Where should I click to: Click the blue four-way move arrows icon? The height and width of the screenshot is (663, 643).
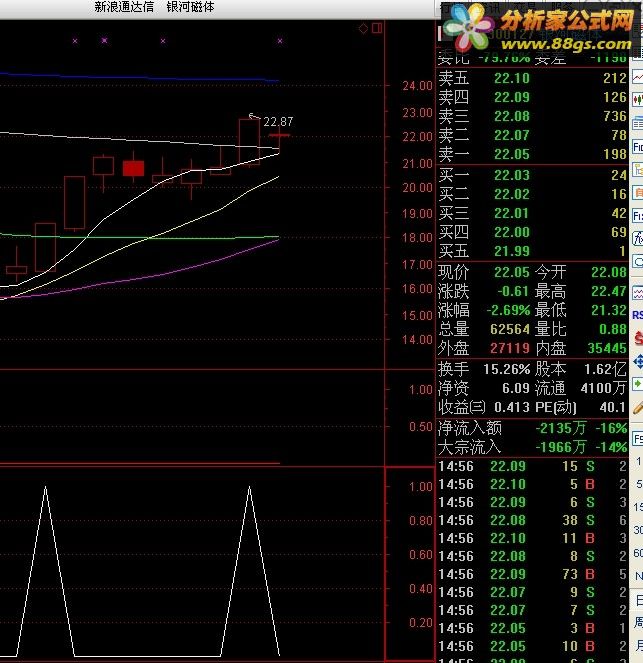click(638, 362)
